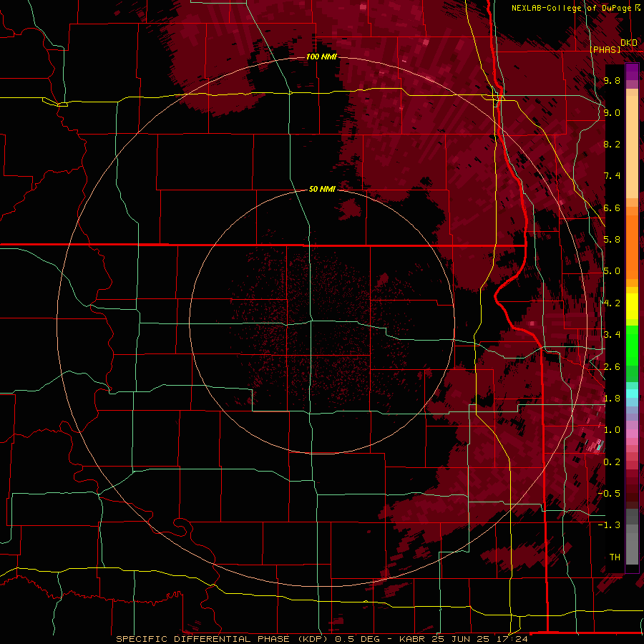Pick the cyan segment of color bar
The image size is (644, 644).
[632, 394]
